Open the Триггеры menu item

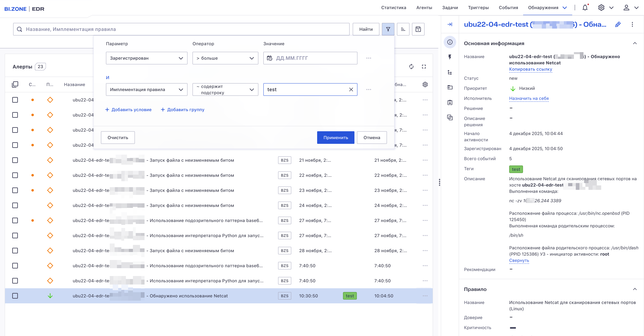[x=478, y=8]
